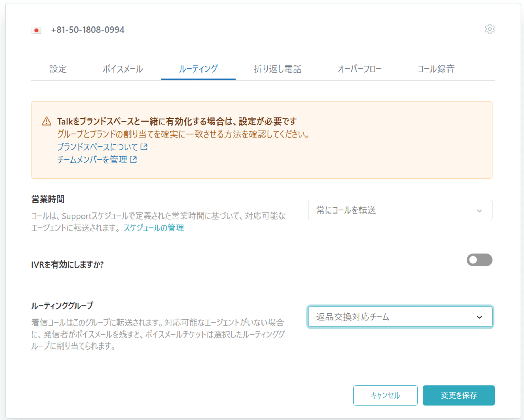This screenshot has height=420, width=524.
Task: Click the IVRを有効にしますか? label
Action: click(68, 264)
